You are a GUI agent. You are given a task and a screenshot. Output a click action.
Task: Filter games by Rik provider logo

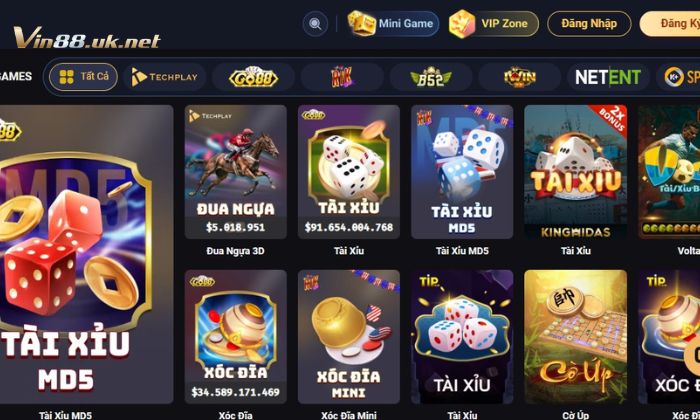(342, 77)
